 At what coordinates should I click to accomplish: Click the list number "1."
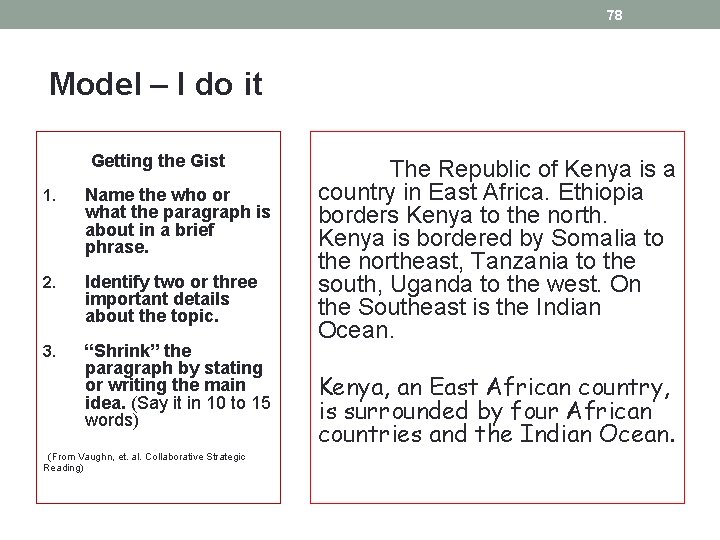49,196
